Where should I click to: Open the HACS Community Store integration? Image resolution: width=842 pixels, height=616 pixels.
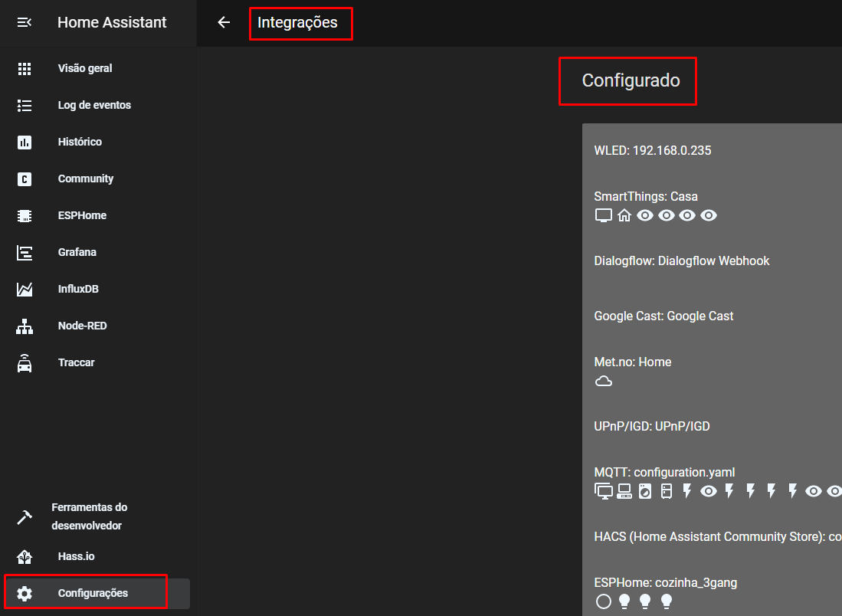(717, 537)
